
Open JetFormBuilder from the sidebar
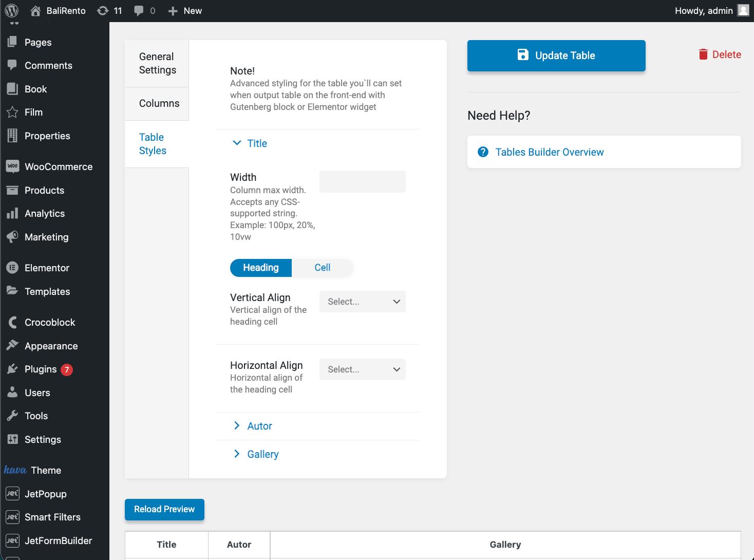pos(58,540)
